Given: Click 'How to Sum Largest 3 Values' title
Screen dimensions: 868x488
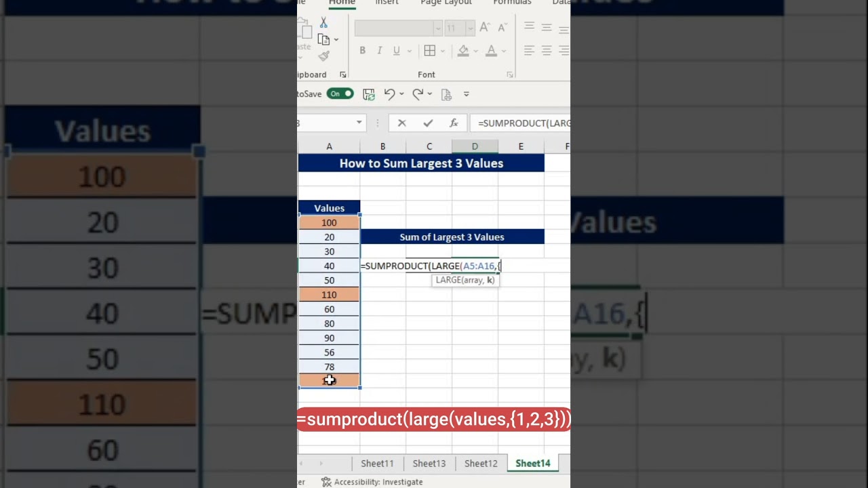Looking at the screenshot, I should tap(421, 163).
